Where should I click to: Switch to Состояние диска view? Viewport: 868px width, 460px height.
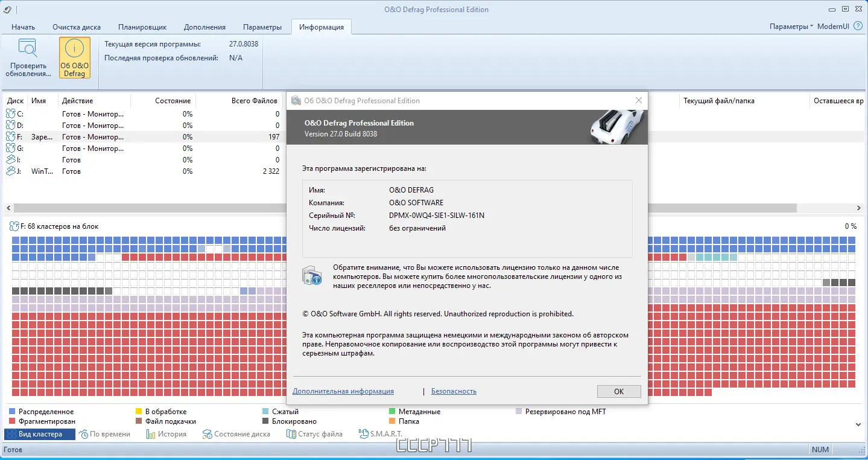pos(236,433)
